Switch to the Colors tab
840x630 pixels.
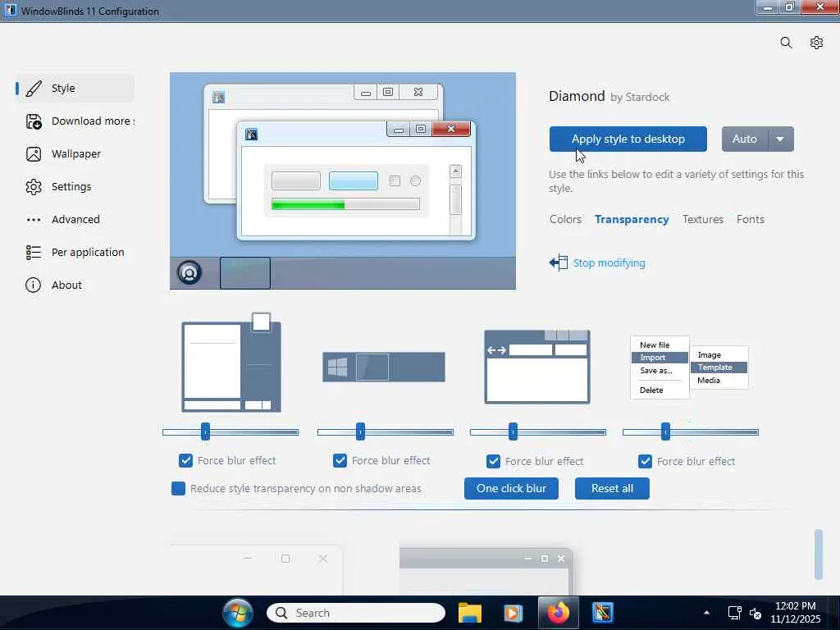click(565, 220)
